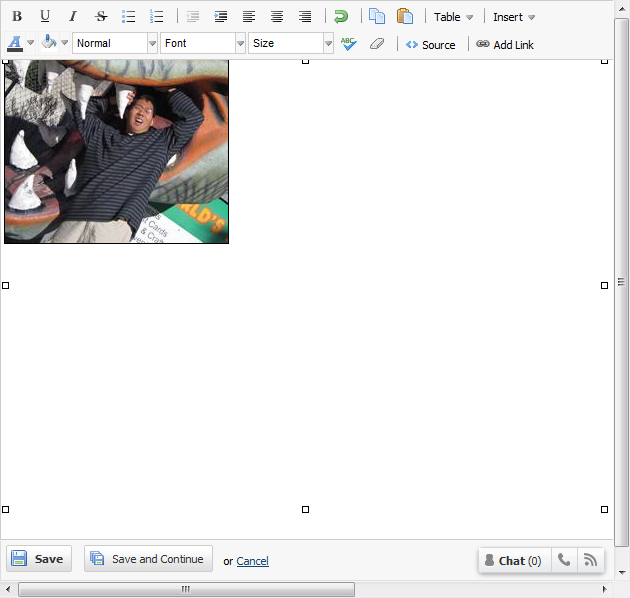Viewport: 630px width, 598px height.
Task: Toggle underline formatting
Action: tap(45, 17)
